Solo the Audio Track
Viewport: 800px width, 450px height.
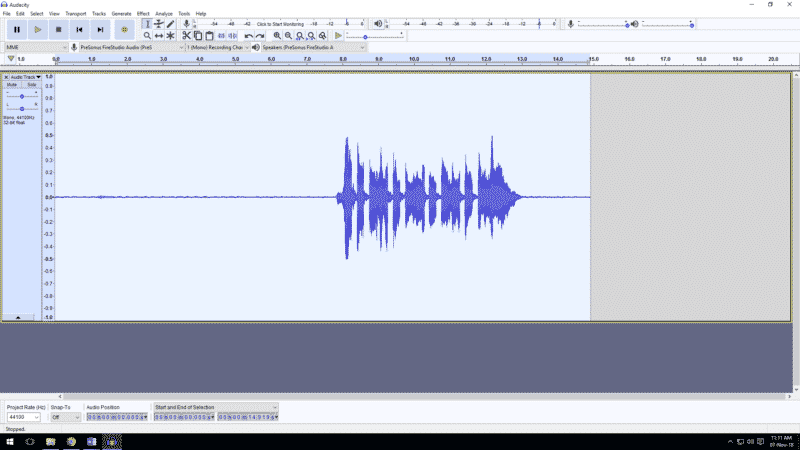click(31, 85)
